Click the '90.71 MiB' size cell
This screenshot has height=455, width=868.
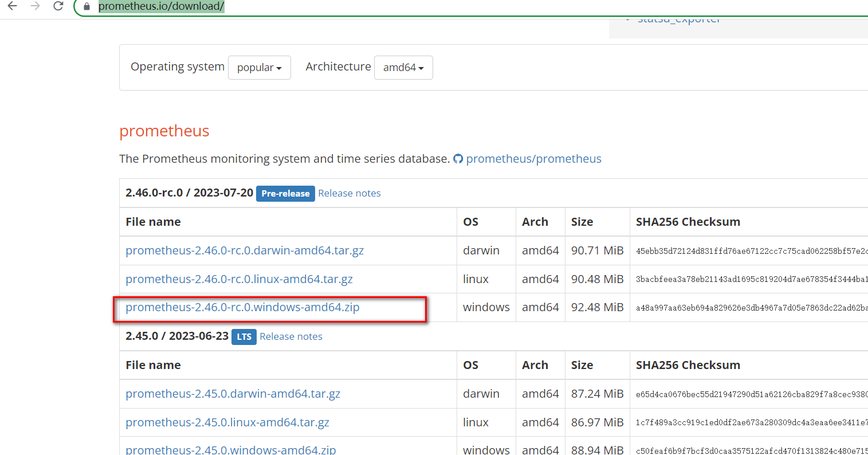(x=597, y=250)
